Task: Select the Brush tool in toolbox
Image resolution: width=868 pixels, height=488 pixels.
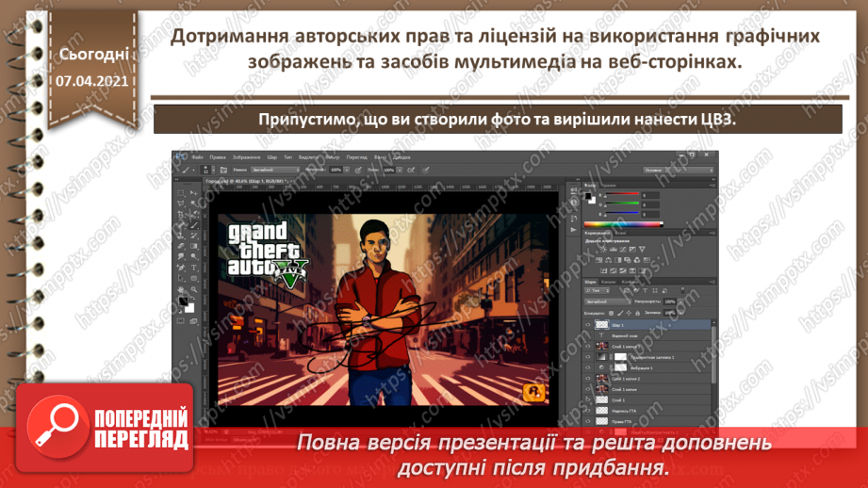Action: pyautogui.click(x=194, y=225)
